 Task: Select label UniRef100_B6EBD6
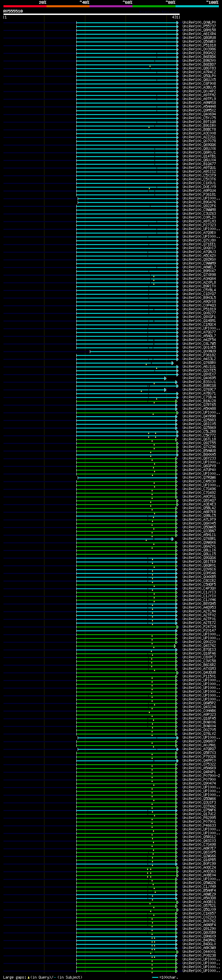(x=199, y=57)
